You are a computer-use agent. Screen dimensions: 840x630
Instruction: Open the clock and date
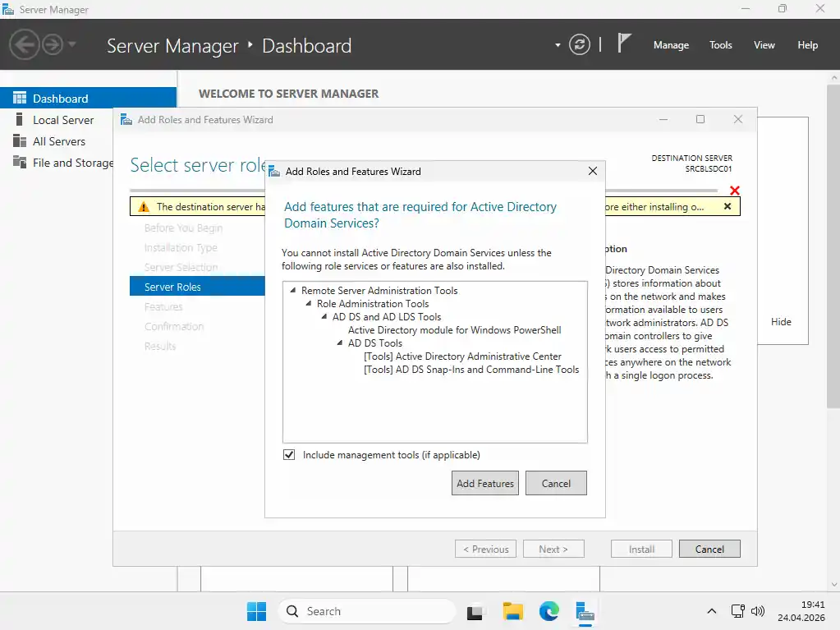[x=801, y=611]
